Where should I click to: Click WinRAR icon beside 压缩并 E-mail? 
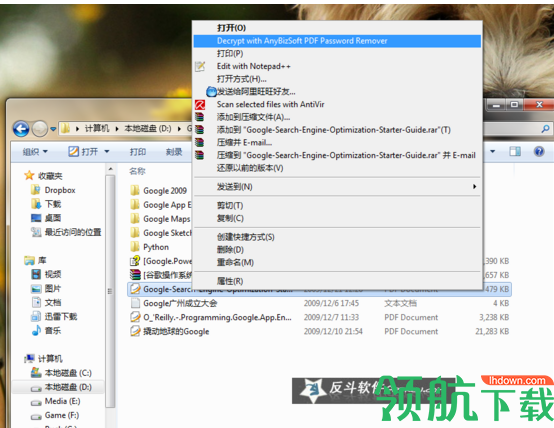pyautogui.click(x=200, y=142)
